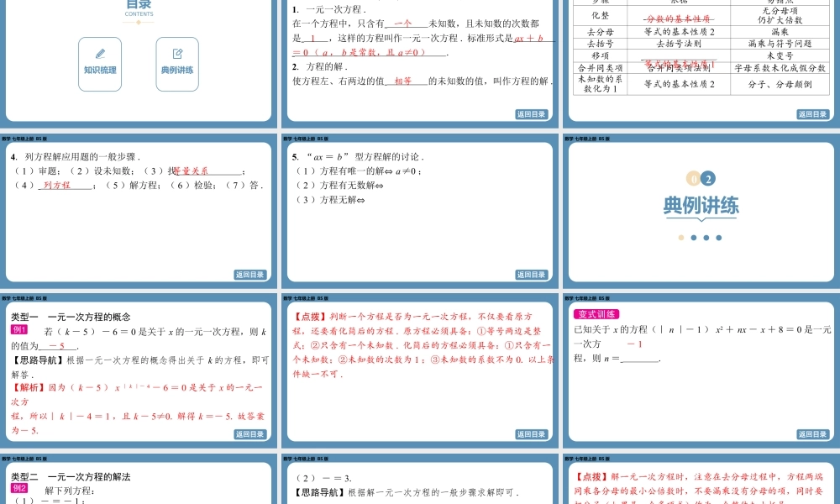Click the red 例2 badge
The width and height of the screenshot is (840, 504).
tap(20, 489)
